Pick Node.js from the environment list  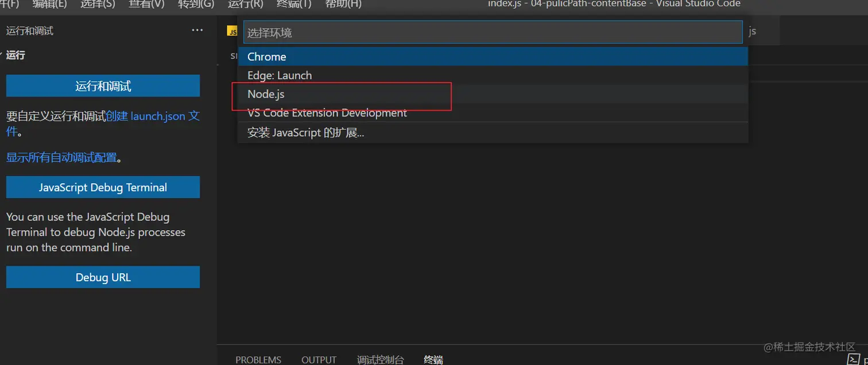point(493,94)
